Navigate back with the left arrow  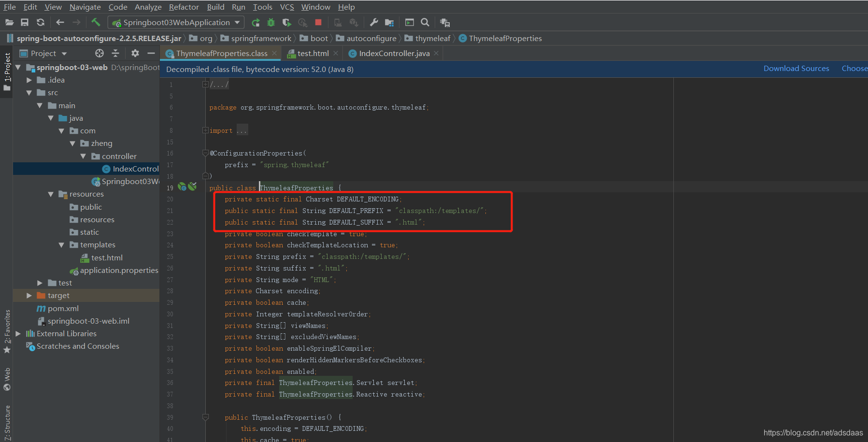pos(60,22)
